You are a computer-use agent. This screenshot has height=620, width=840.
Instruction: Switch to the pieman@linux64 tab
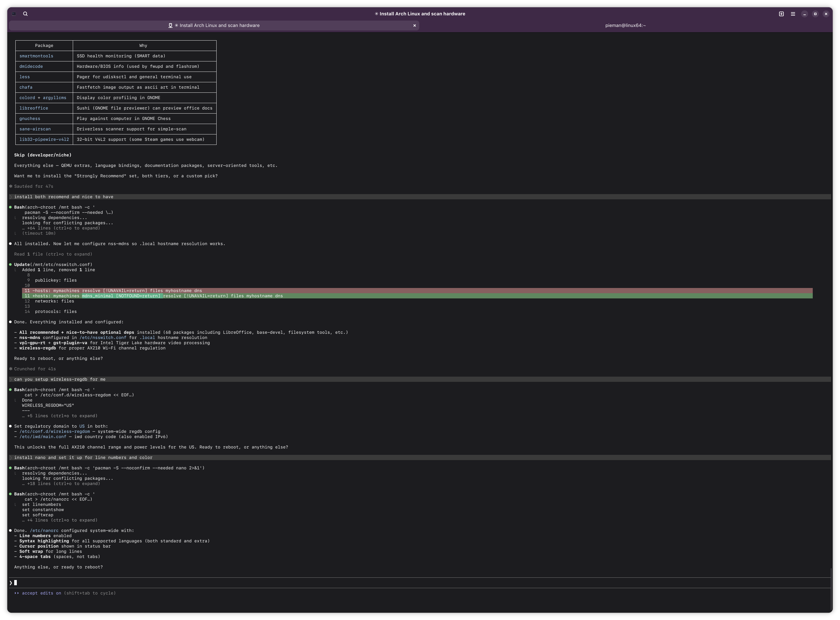625,25
